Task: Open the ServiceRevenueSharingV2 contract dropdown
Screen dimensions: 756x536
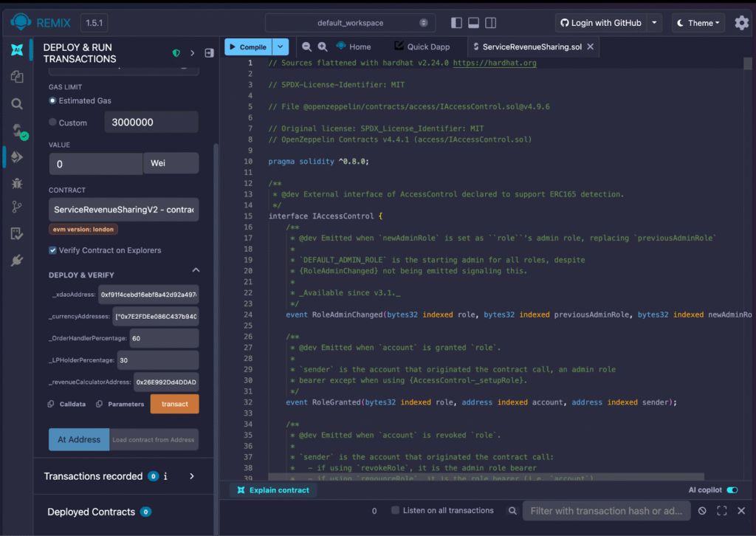Action: pos(123,210)
